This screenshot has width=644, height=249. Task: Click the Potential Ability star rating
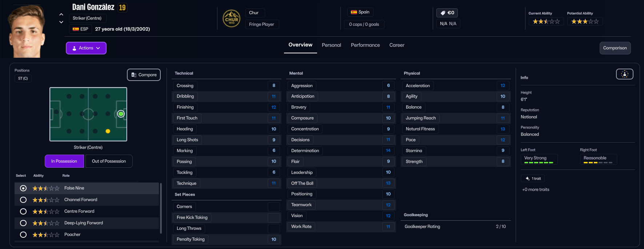(x=585, y=21)
